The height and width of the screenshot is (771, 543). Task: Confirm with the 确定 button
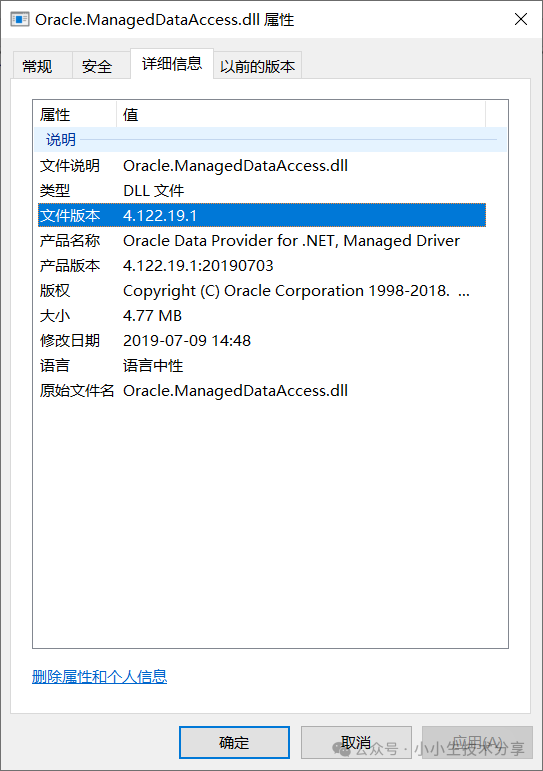point(234,742)
